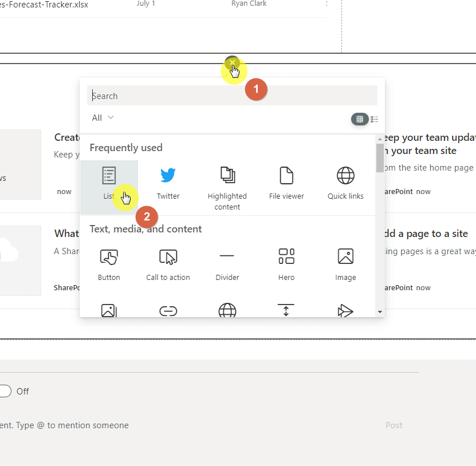Click the picker scrollbar up arrow
Screen dimensions: 476x466
[380, 139]
